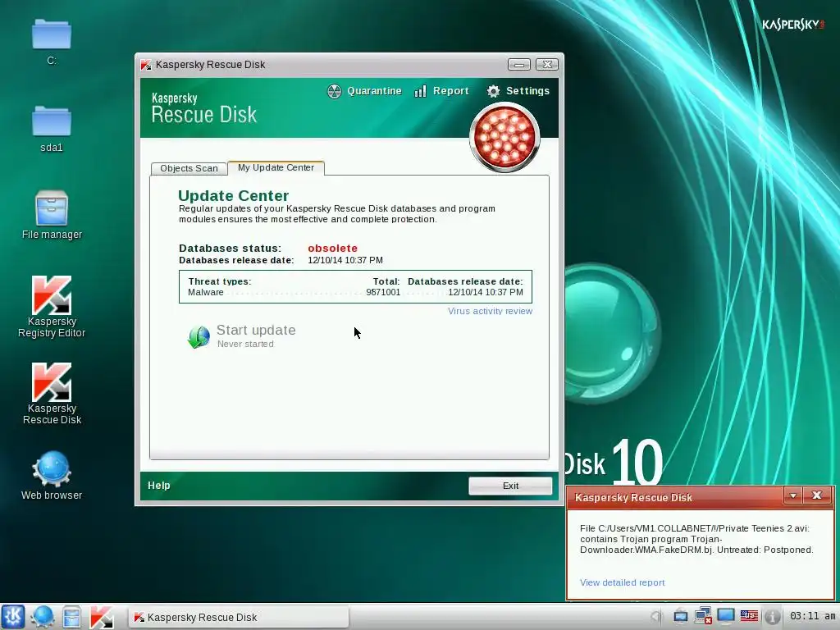Image resolution: width=840 pixels, height=630 pixels.
Task: Click the US flag keyboard layout icon
Action: pyautogui.click(x=749, y=616)
